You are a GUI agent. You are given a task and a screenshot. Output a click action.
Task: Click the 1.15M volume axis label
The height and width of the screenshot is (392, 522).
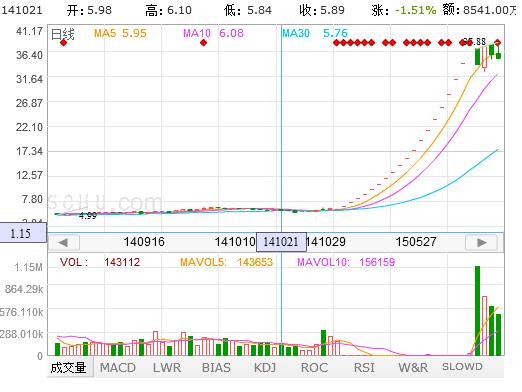click(29, 267)
